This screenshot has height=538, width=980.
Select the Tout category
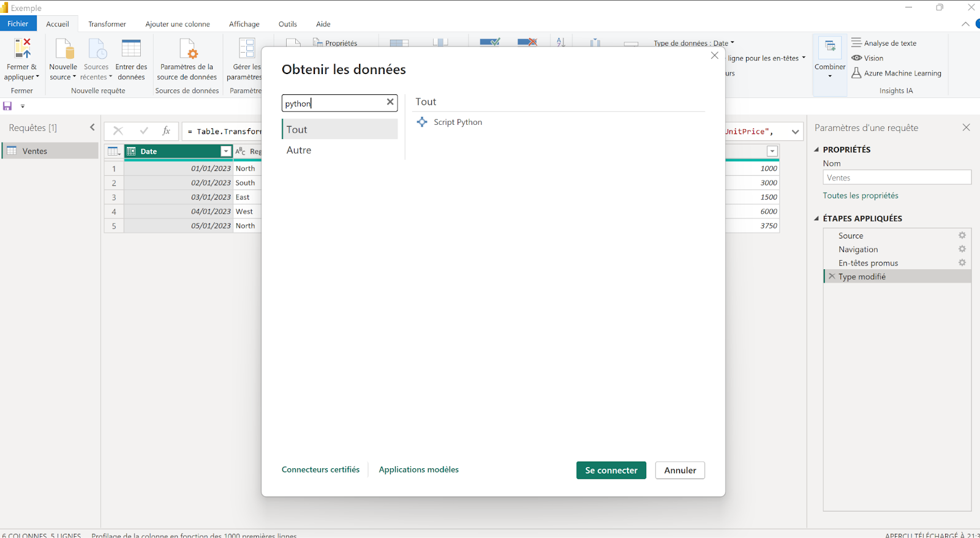[340, 129]
